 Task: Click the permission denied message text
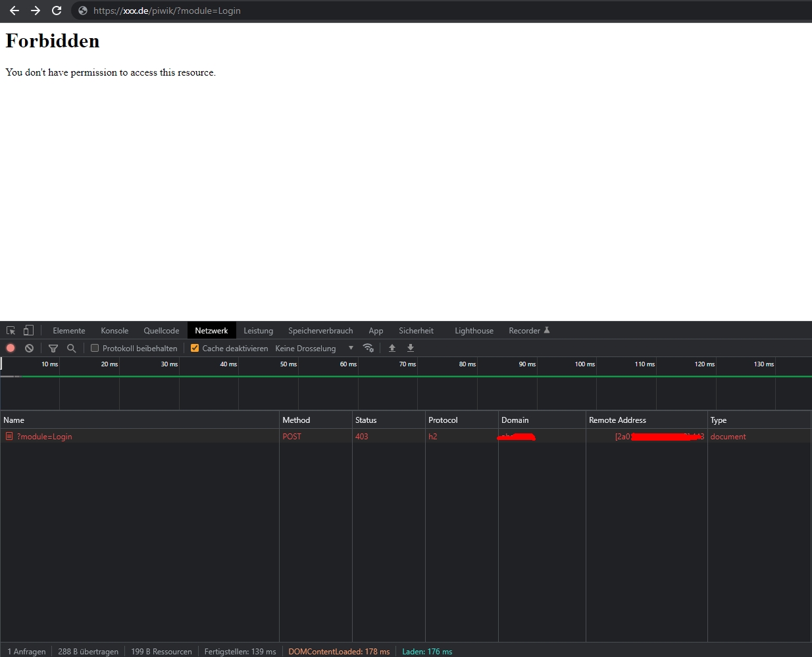[111, 72]
